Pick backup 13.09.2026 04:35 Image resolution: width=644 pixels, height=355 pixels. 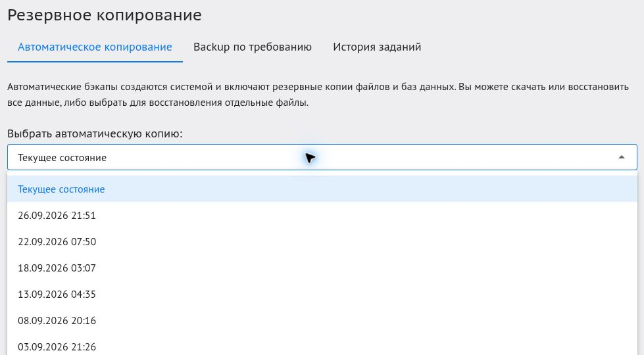point(322,295)
